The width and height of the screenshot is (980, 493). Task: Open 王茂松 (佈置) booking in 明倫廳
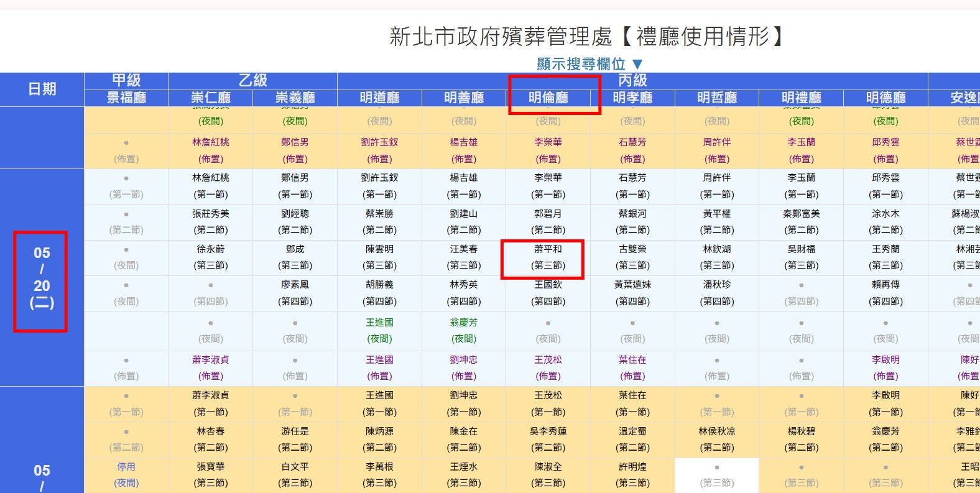point(548,368)
